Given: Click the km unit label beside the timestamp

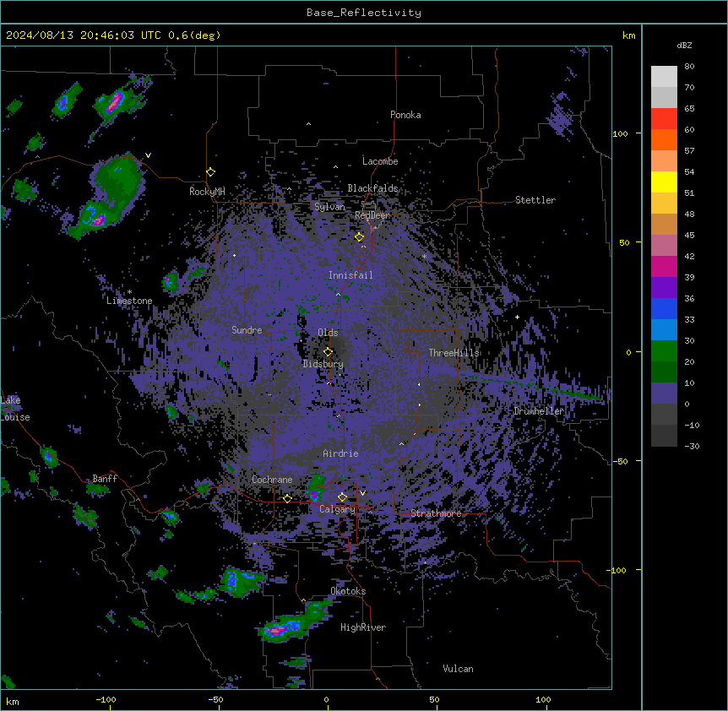Looking at the screenshot, I should pyautogui.click(x=629, y=35).
